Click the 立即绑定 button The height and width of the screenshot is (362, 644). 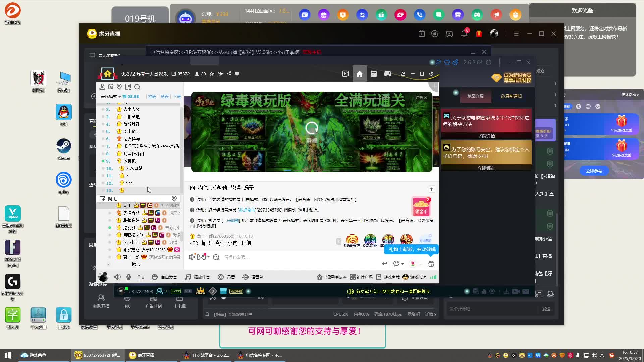point(486,168)
